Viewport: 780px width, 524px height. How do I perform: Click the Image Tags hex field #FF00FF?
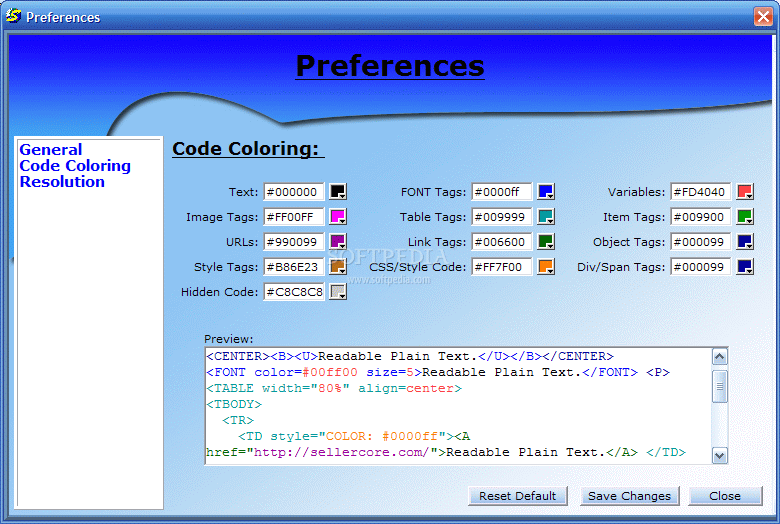294,216
